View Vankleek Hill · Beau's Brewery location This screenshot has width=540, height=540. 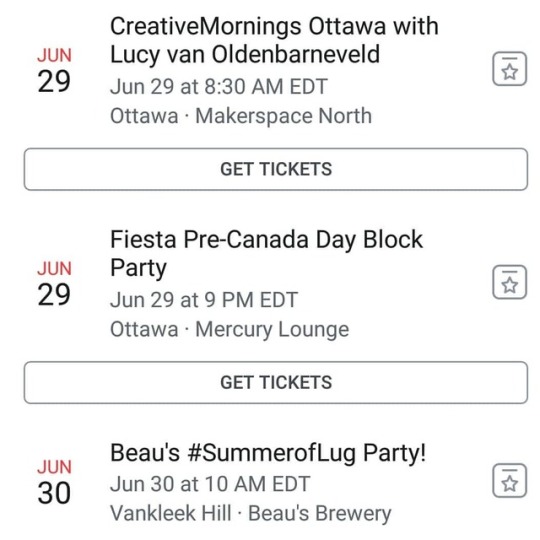[251, 513]
